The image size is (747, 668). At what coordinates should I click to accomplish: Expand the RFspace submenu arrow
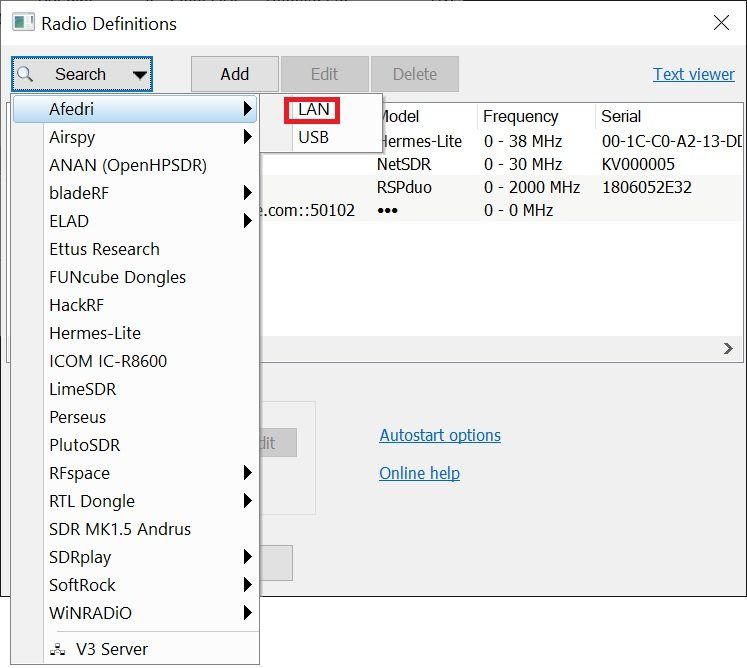[247, 473]
